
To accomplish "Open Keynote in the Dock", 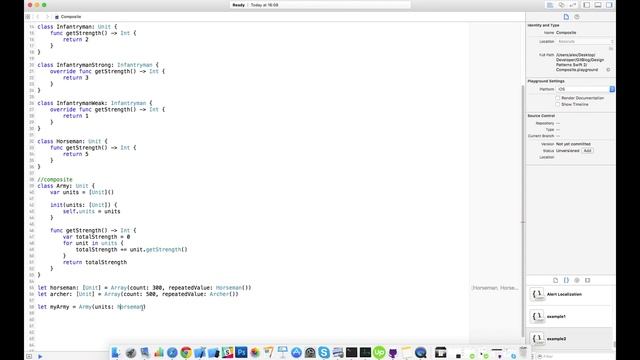I will pos(282,352).
